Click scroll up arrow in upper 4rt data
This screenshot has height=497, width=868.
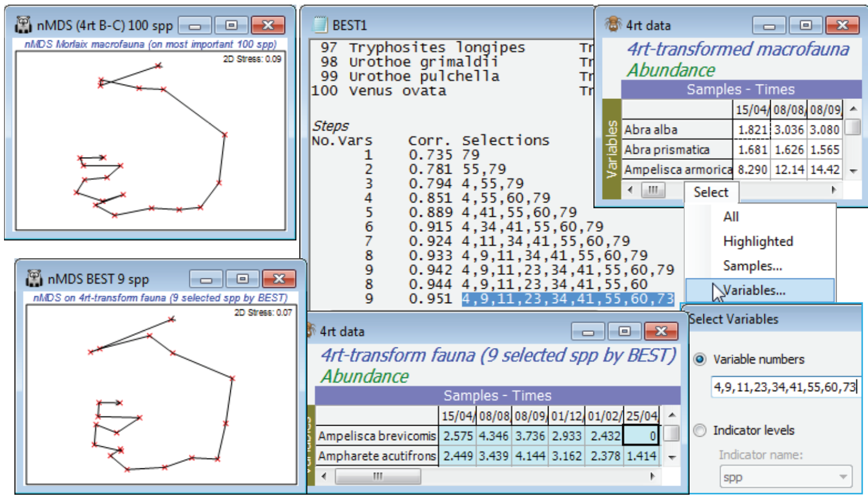[x=853, y=109]
